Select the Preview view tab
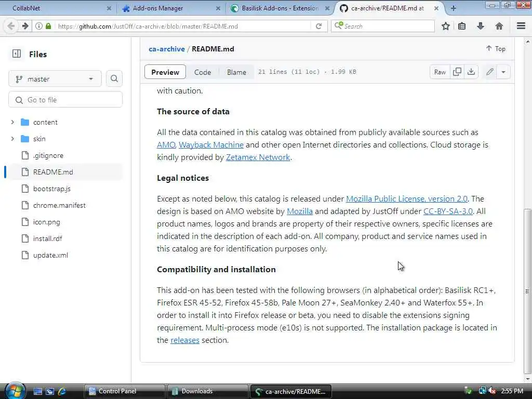The height and width of the screenshot is (399, 532). 165,72
